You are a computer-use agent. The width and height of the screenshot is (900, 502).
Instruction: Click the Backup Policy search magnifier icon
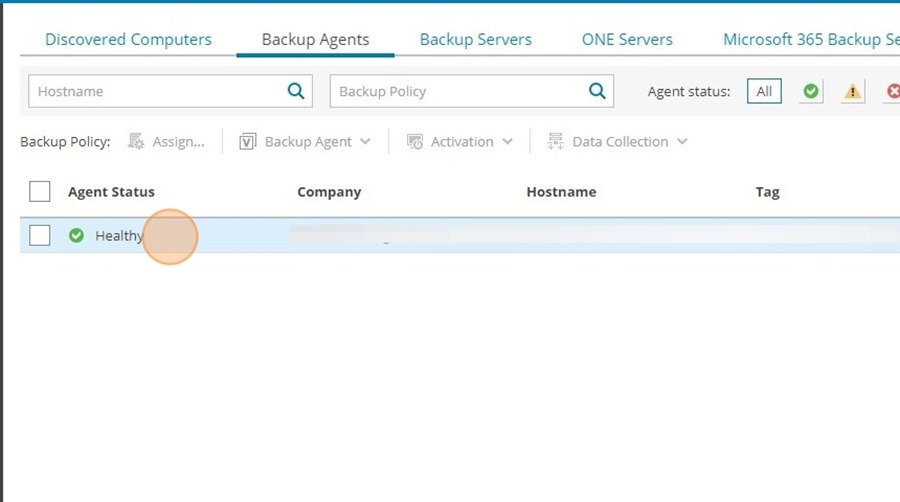click(597, 91)
